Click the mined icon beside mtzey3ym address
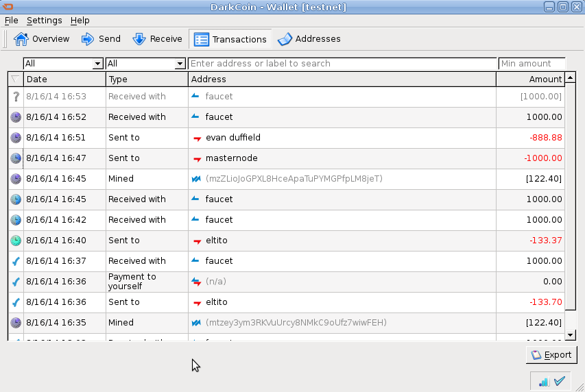Image resolution: width=585 pixels, height=392 pixels. (196, 323)
